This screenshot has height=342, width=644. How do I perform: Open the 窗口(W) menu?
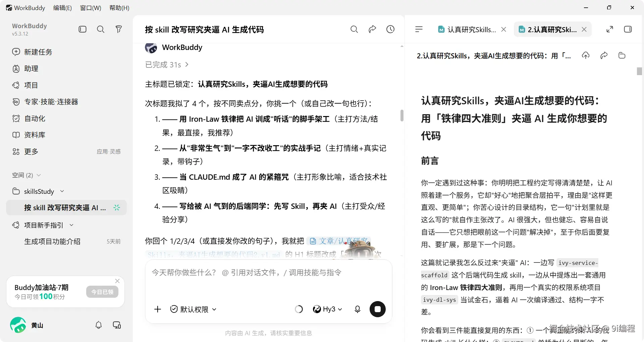(91, 8)
